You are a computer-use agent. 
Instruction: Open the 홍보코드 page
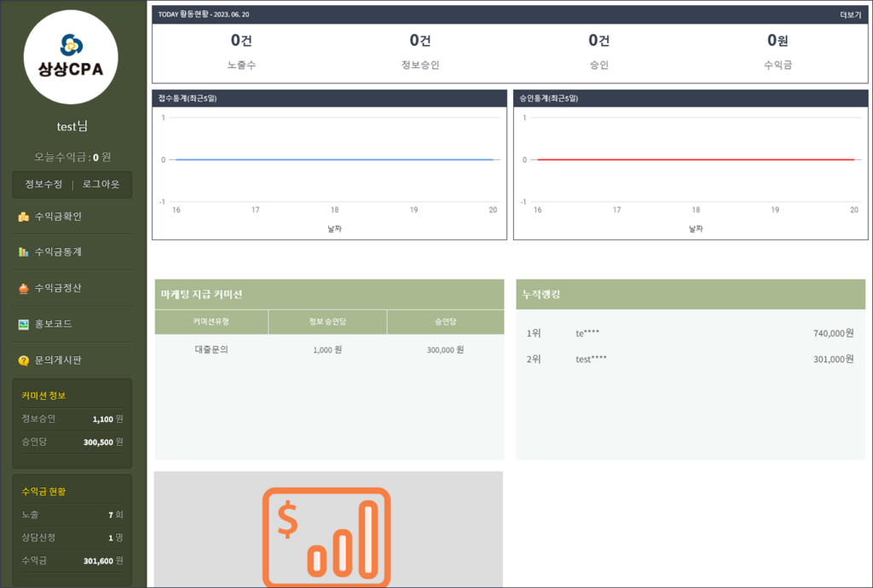click(53, 325)
